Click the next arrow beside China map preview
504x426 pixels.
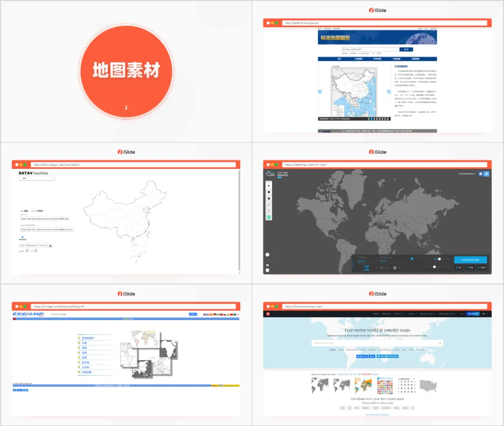(x=389, y=91)
